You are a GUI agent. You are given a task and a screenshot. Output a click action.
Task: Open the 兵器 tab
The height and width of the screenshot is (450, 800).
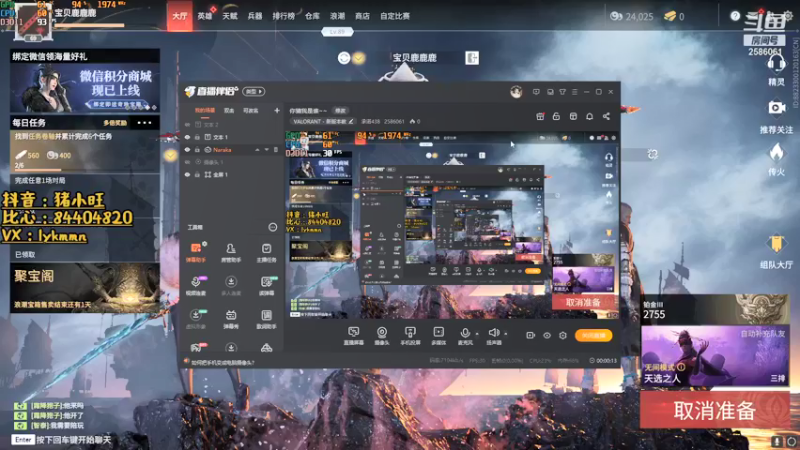point(255,16)
